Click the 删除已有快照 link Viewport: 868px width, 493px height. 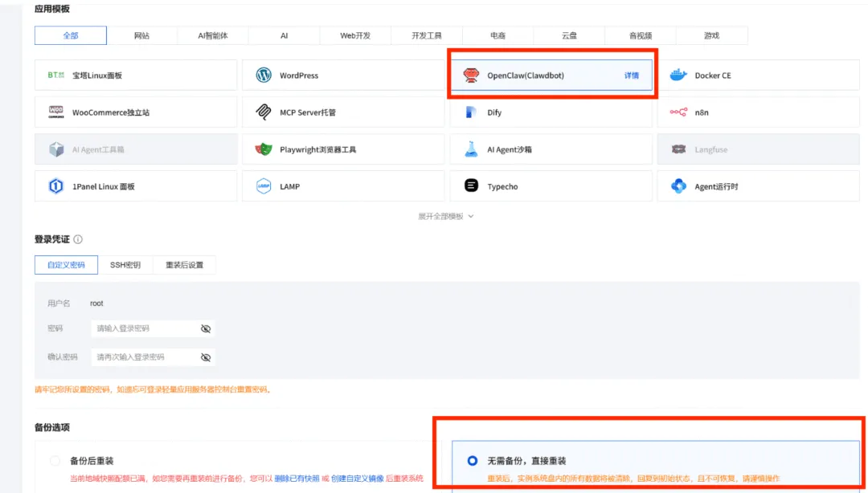tap(297, 478)
